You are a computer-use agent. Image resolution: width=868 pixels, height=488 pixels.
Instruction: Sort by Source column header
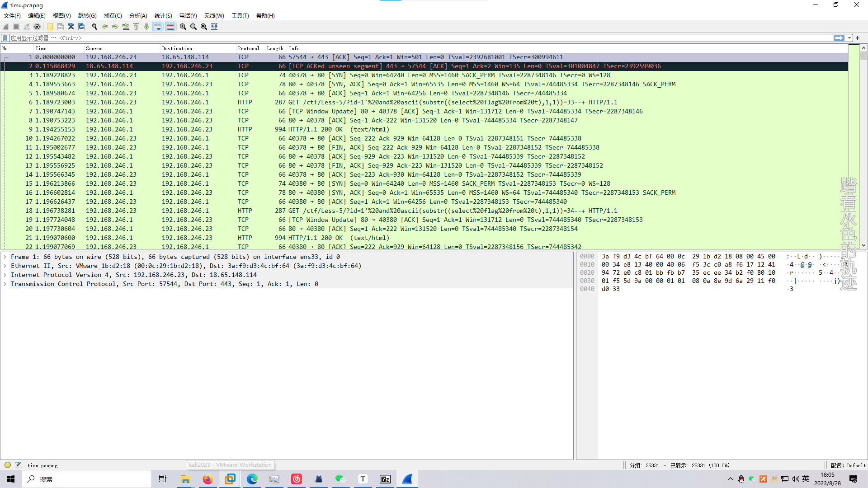122,48
